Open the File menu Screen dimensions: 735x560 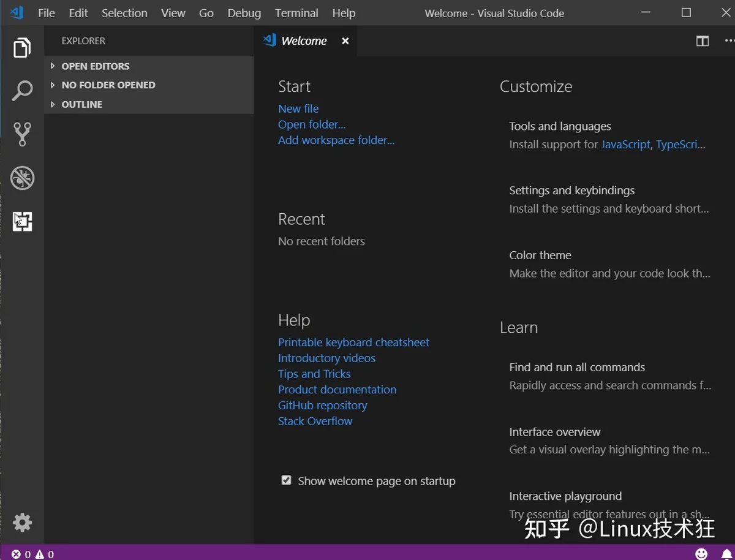pyautogui.click(x=47, y=13)
